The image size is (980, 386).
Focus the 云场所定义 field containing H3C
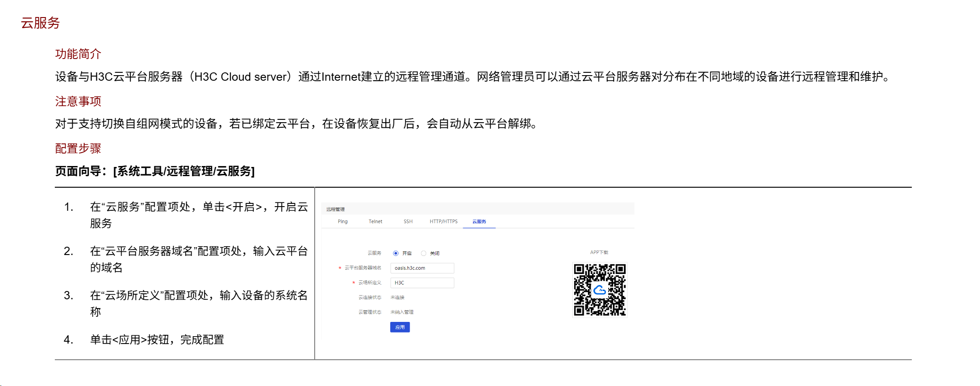click(422, 283)
